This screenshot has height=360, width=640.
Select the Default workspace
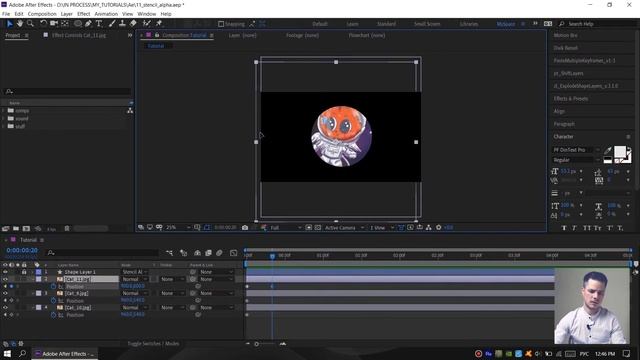(x=320, y=24)
